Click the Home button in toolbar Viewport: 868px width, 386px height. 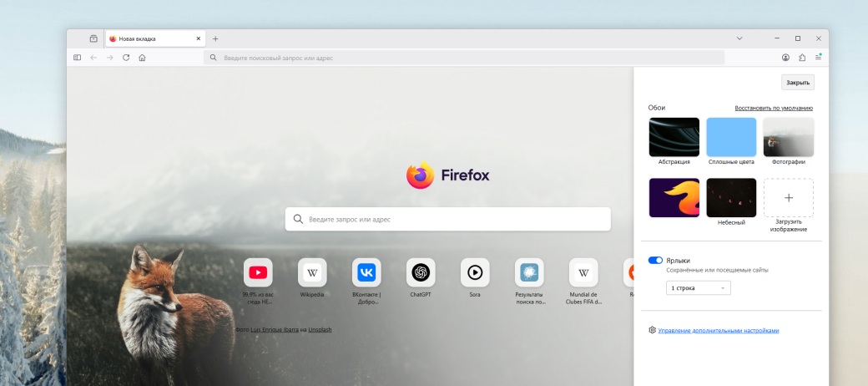coord(142,58)
